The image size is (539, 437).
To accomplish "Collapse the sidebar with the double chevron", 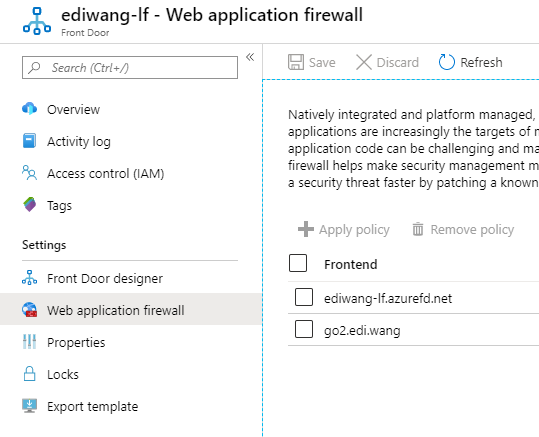I will 250,57.
